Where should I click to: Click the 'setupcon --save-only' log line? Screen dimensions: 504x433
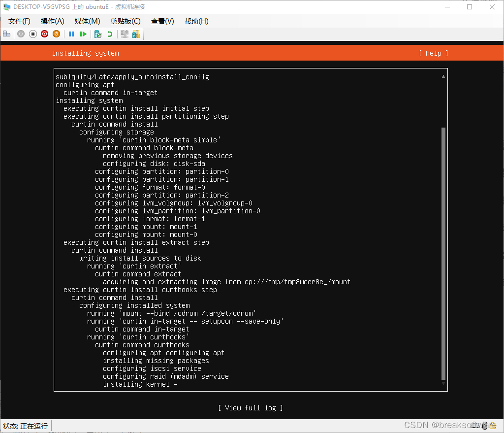click(x=186, y=321)
